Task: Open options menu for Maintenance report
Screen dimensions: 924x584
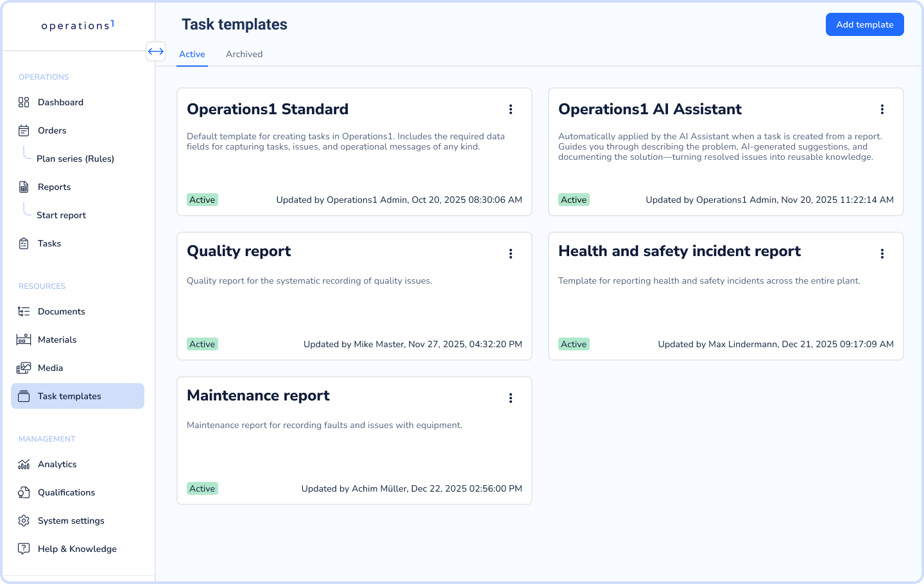Action: click(511, 398)
